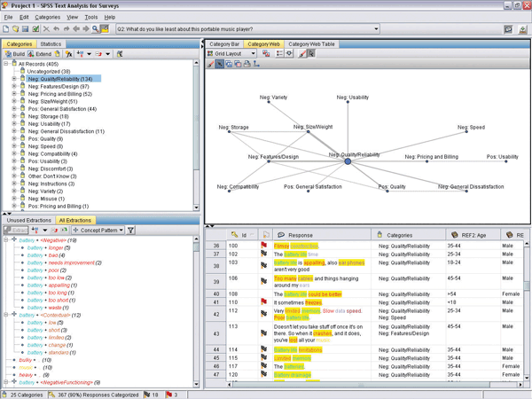Select Neg: Pricing and Billing tree item
Screen dimensions: 532x399
tap(59, 93)
